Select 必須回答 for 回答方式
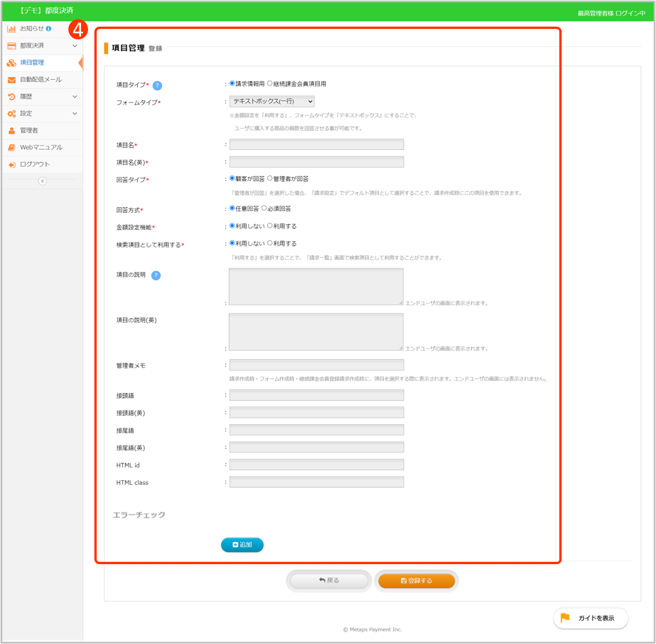This screenshot has width=656, height=644. pos(263,209)
